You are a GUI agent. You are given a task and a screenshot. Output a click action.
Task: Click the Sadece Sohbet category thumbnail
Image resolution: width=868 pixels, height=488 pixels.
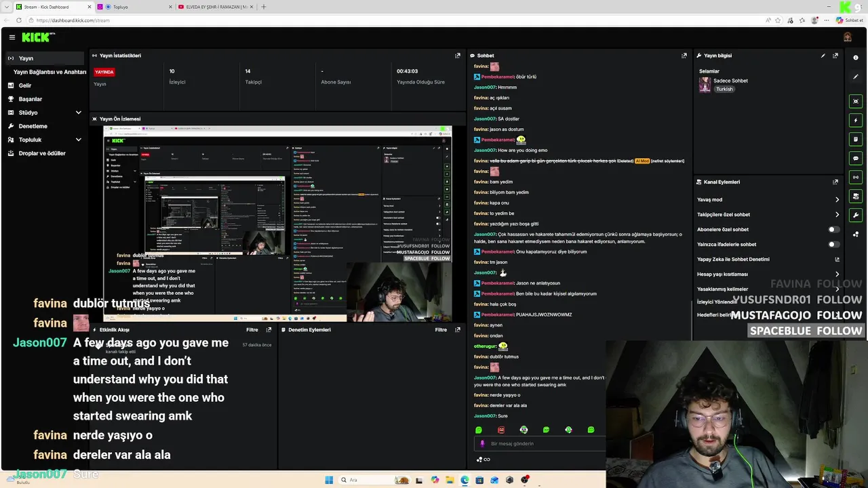click(705, 85)
